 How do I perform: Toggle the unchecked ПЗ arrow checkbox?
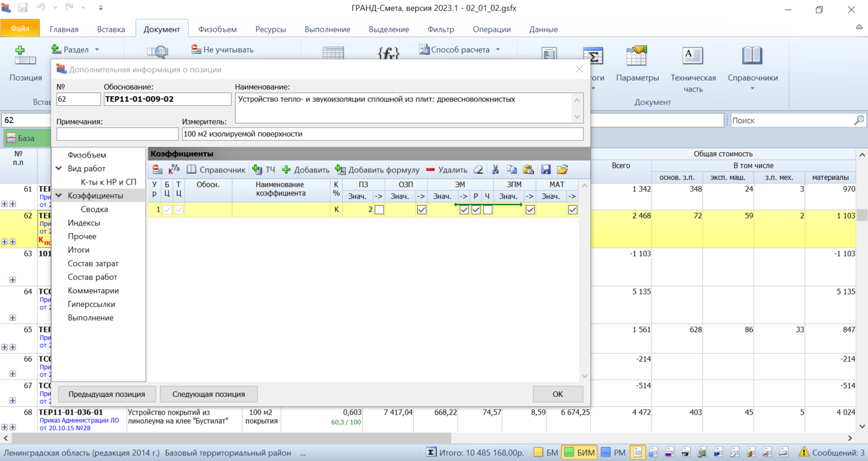point(379,210)
